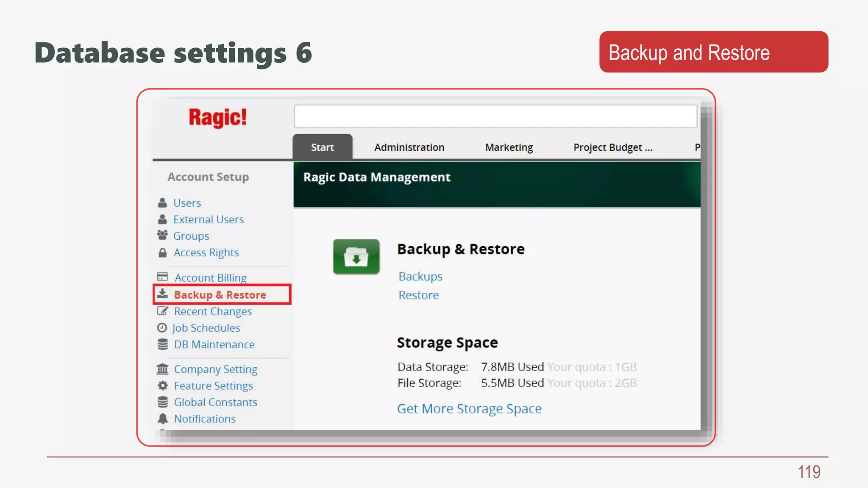Open the Start tab
The height and width of the screenshot is (488, 868).
323,147
